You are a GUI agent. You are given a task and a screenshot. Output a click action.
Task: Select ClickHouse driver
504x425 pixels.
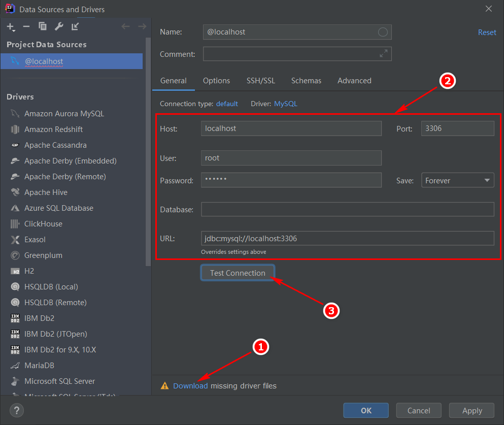tap(43, 224)
